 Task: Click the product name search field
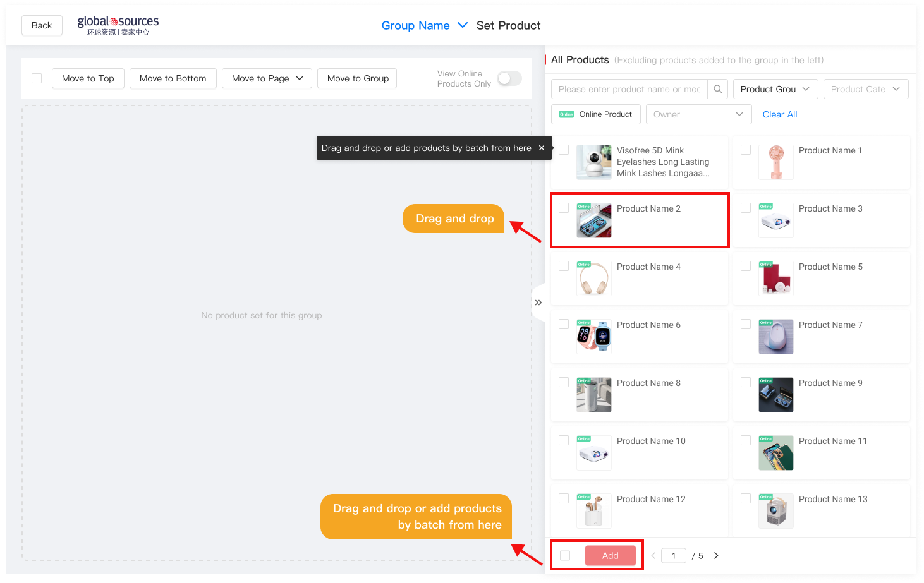629,89
